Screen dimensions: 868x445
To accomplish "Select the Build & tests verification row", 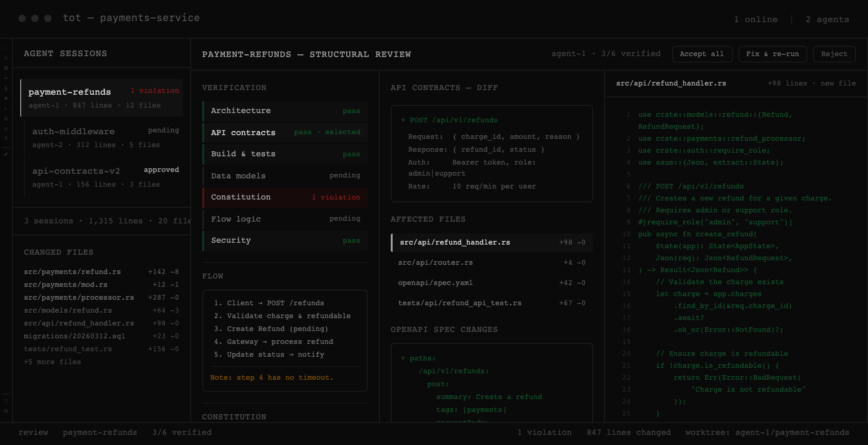I will coord(285,154).
